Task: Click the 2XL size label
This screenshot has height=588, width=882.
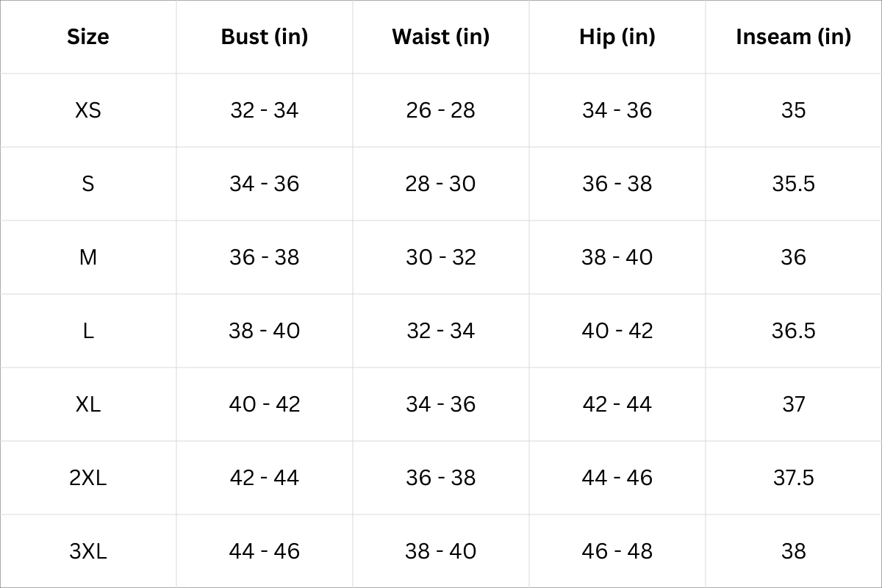Action: (x=88, y=478)
